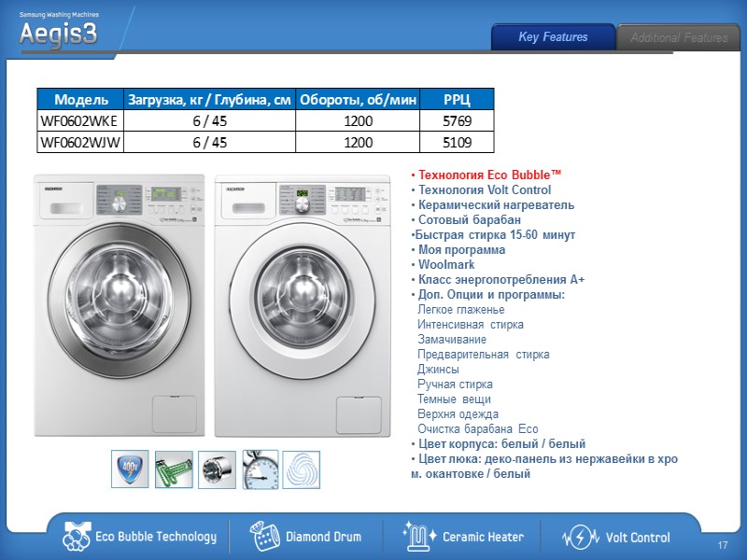The image size is (747, 560).
Task: Click the Модель column header
Action: pos(80,100)
